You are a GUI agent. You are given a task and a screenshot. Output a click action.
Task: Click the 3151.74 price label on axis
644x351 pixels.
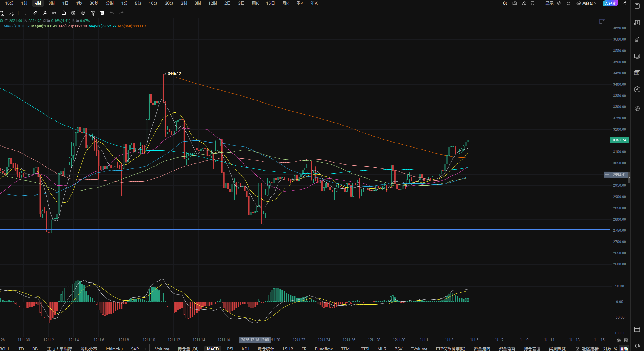[619, 140]
